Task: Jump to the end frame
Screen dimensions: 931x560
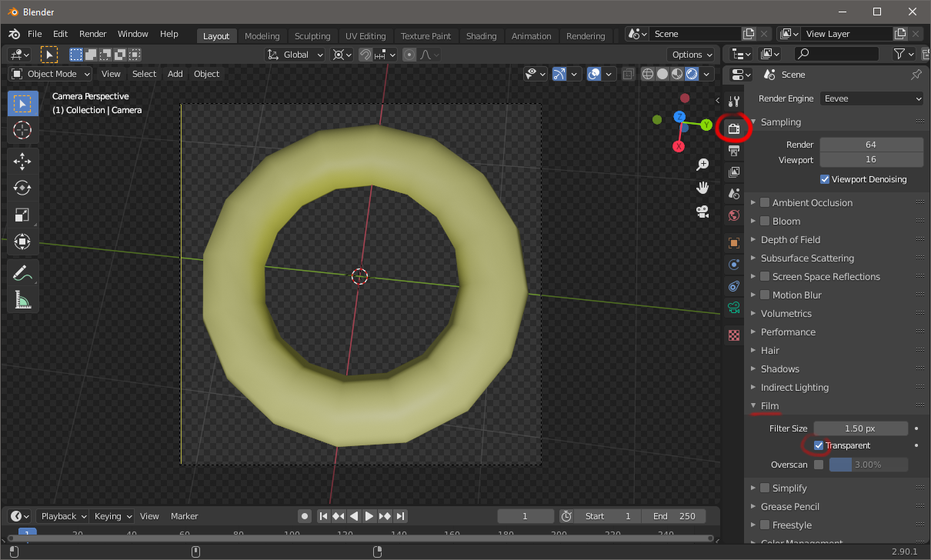Action: [x=400, y=516]
